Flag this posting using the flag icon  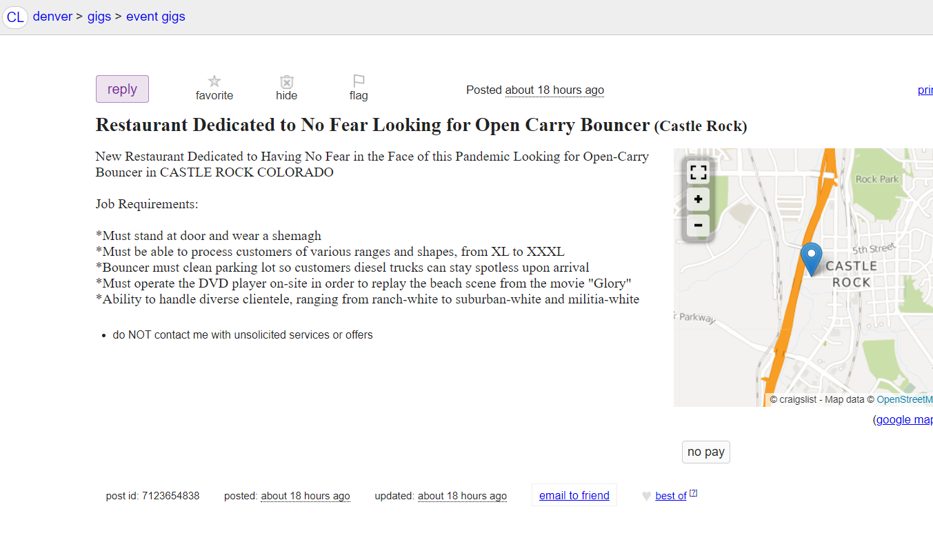pos(359,81)
